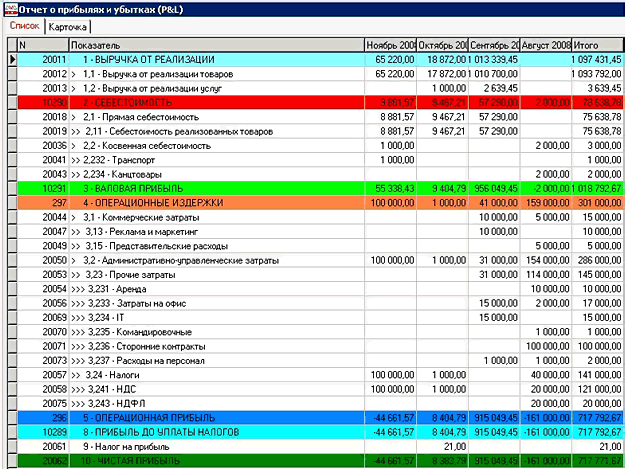The image size is (625, 471).
Task: Select green 3 - ВАЛОВАЯ ПРИБЫЛЬ row
Action: [x=320, y=188]
